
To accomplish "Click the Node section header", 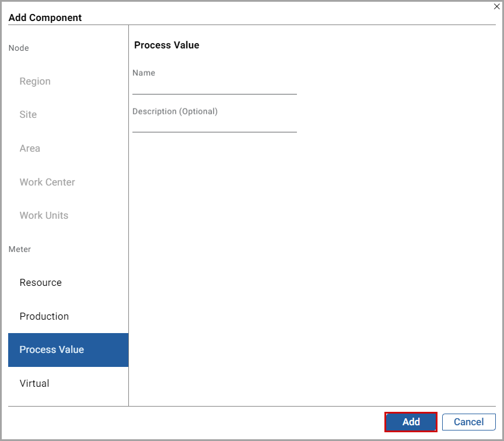I will (x=19, y=48).
